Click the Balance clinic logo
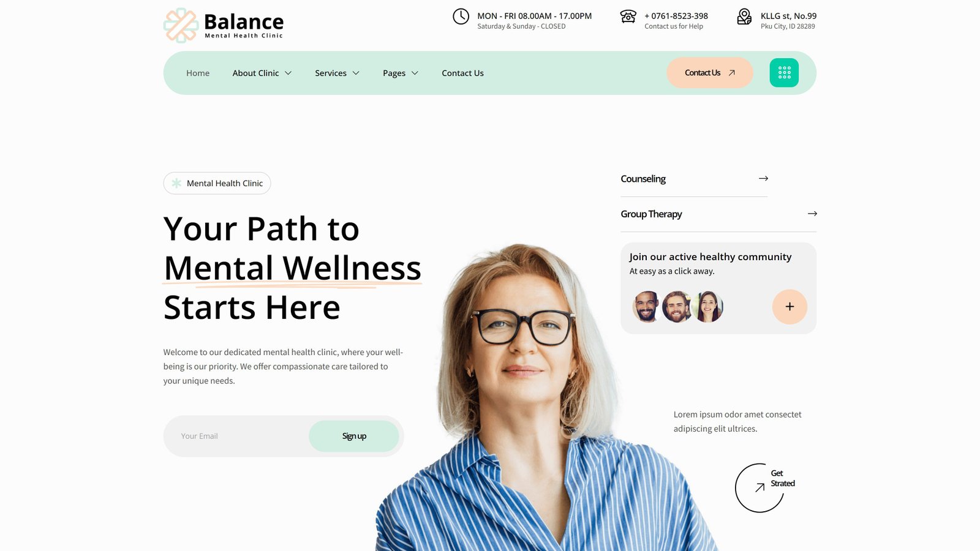 pos(224,25)
